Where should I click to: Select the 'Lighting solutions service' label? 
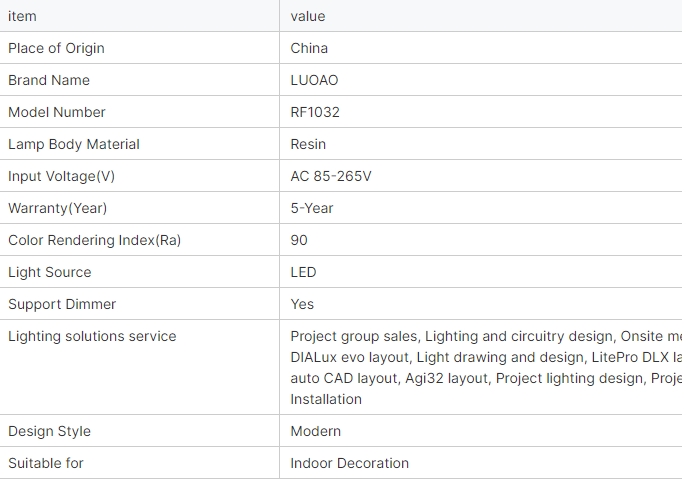(92, 336)
